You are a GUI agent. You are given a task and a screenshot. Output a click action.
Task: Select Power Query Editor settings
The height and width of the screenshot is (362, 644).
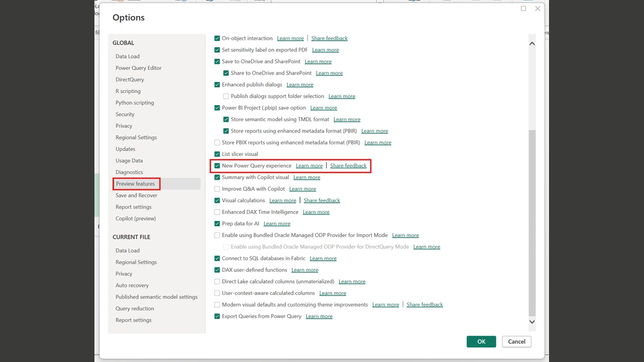(138, 68)
